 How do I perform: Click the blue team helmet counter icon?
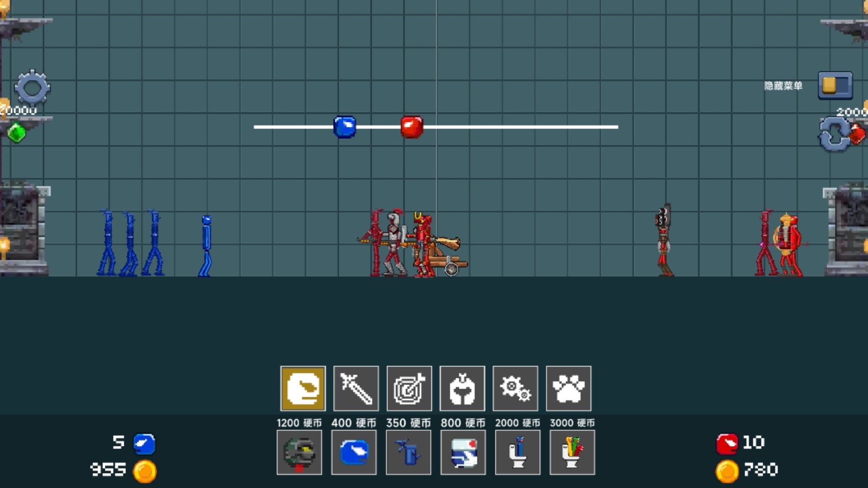pos(144,444)
